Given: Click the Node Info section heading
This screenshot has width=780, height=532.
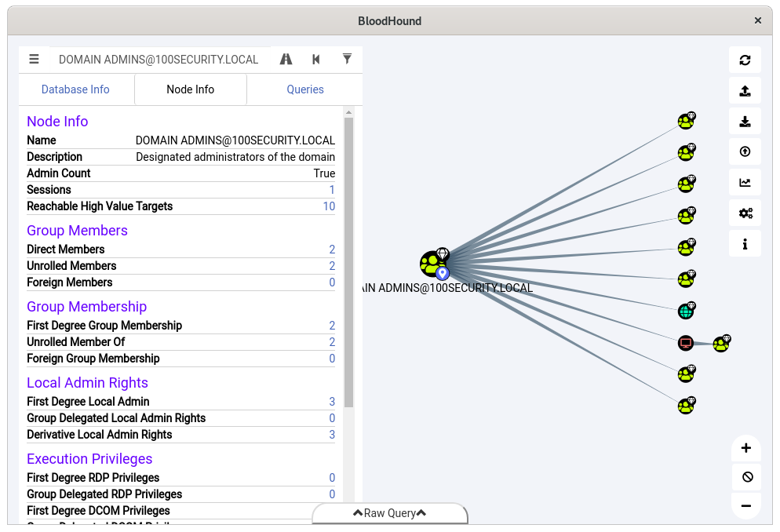Looking at the screenshot, I should coord(57,122).
